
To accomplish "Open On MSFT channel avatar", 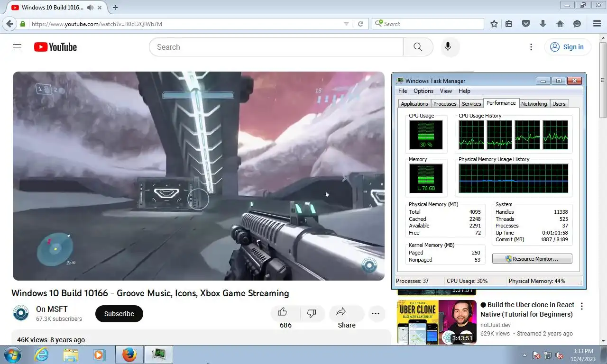I will coord(21,313).
